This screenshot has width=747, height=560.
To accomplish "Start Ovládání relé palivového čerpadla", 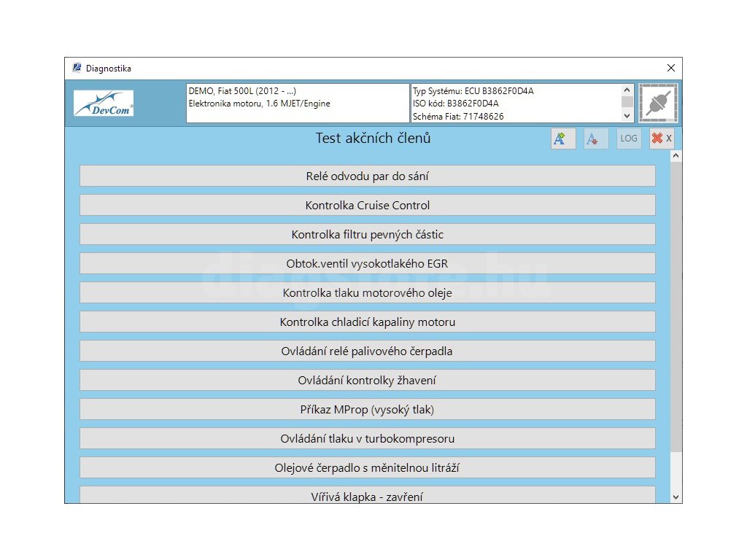I will pos(368,351).
